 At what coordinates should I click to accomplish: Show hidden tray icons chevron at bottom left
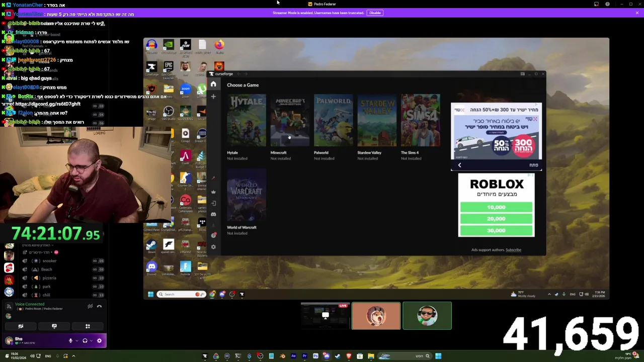click(x=73, y=356)
